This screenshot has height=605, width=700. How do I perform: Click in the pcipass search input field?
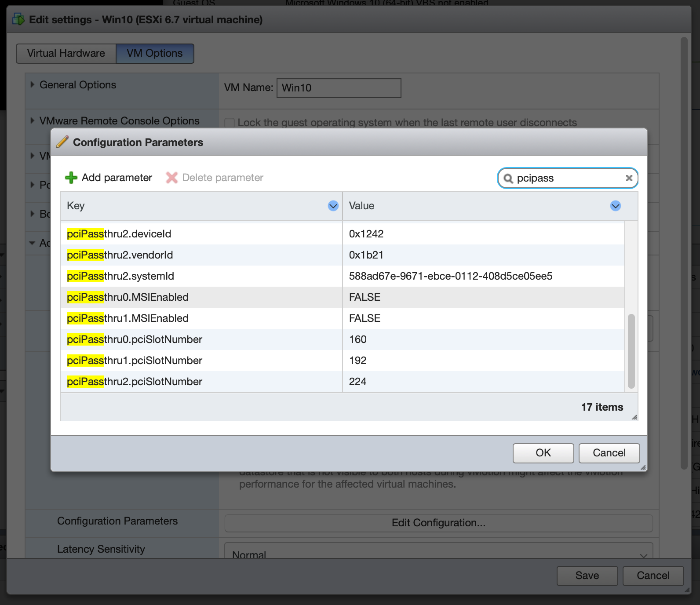tap(567, 178)
